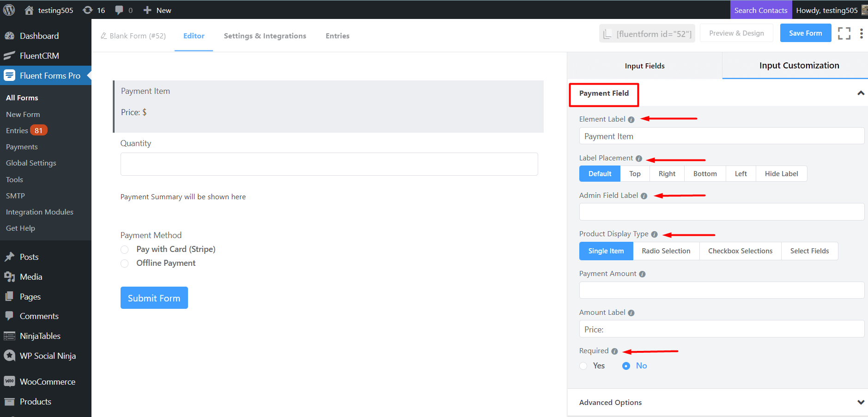Click the Payment Amount input field
Viewport: 868px width, 417px height.
point(721,290)
